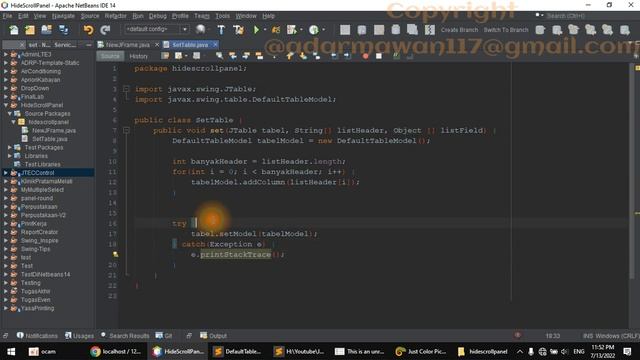The width and height of the screenshot is (640, 360).
Task: Open the Navigate menu
Action: (63, 16)
